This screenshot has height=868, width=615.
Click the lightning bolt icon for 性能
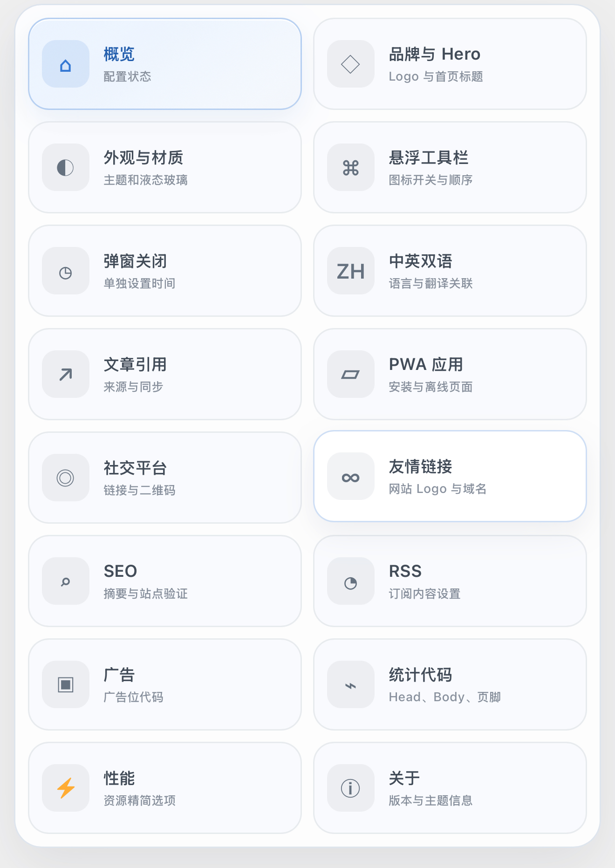pos(66,788)
